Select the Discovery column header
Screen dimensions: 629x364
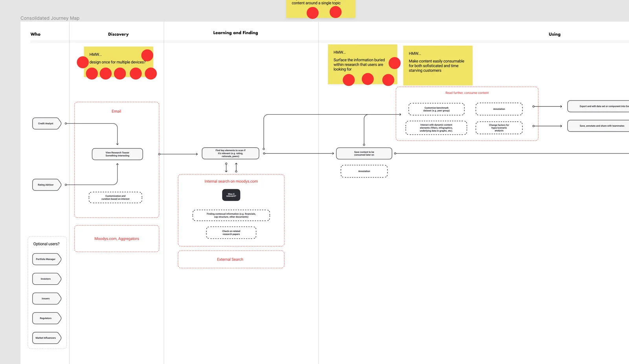(x=118, y=34)
